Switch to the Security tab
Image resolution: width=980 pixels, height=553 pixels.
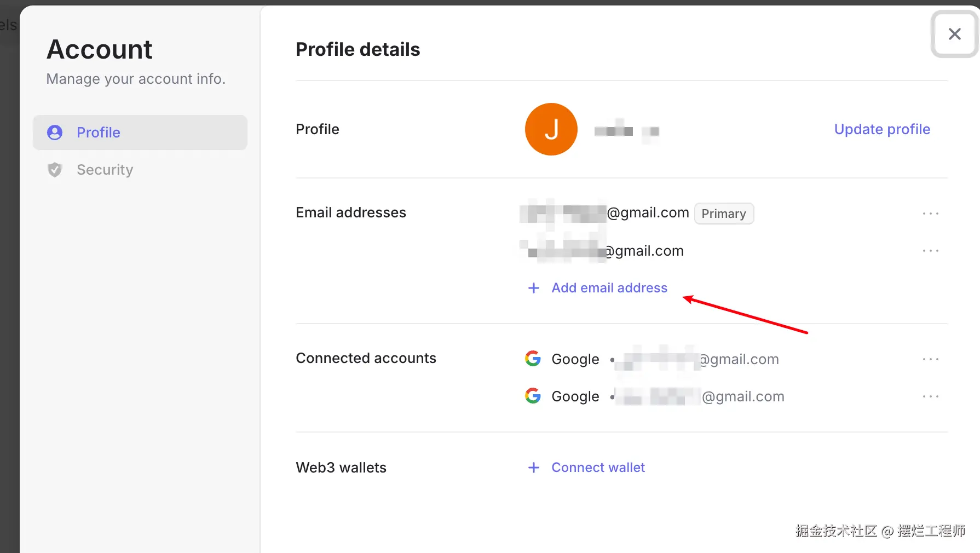coord(105,170)
